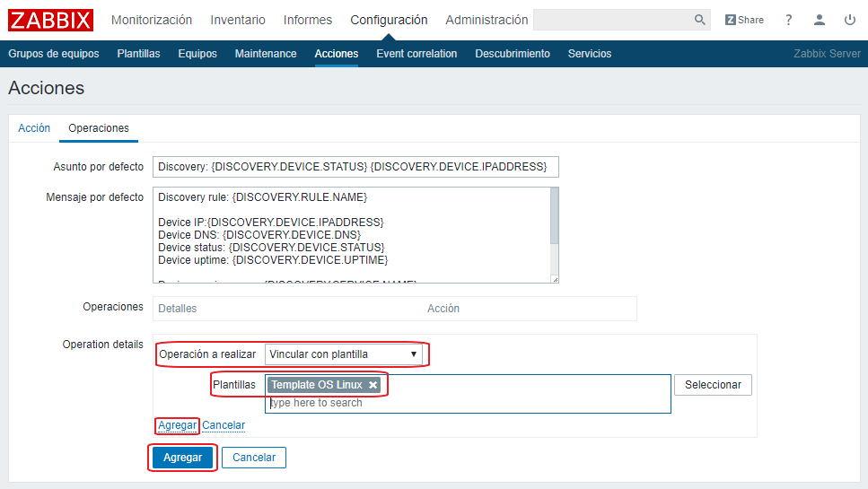Click the Zabbix Server label
The width and height of the screenshot is (868, 489).
[x=827, y=54]
